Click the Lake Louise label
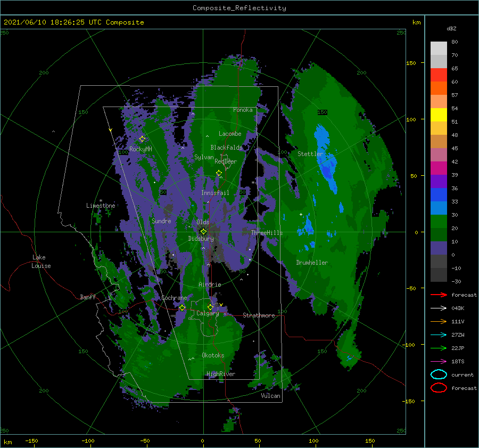The width and height of the screenshot is (479, 448). pyautogui.click(x=41, y=262)
